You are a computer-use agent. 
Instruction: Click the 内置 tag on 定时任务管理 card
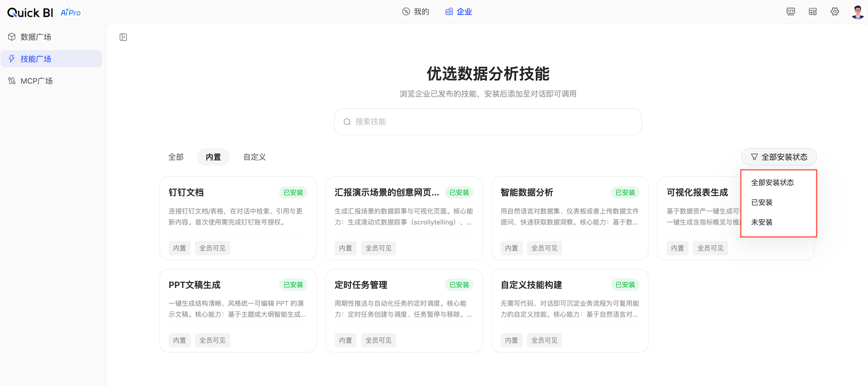pyautogui.click(x=345, y=340)
